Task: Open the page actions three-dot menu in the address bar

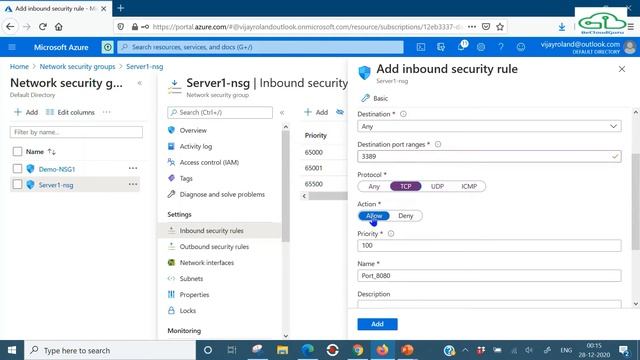Action: point(472,27)
